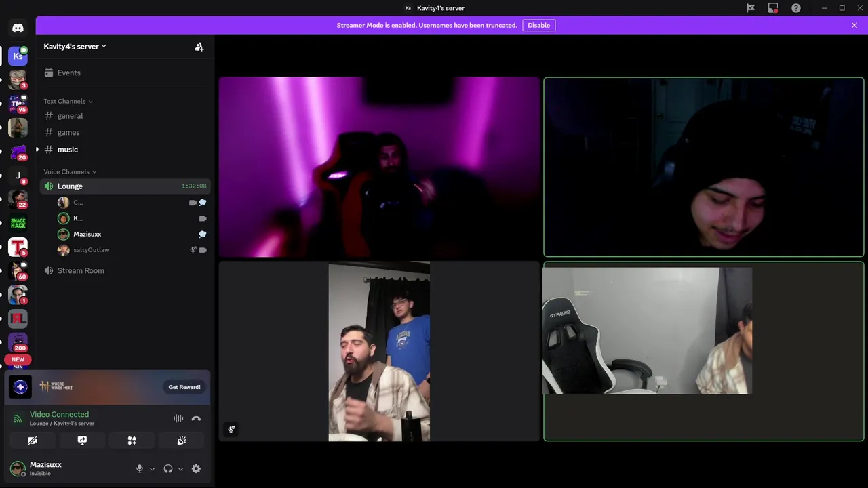Join the Stream Room voice channel
868x488 pixels.
click(x=125, y=270)
